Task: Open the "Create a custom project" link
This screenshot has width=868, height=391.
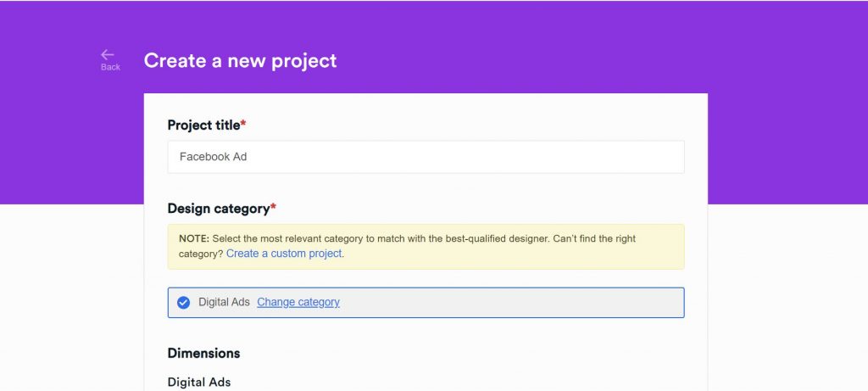Action: click(284, 254)
